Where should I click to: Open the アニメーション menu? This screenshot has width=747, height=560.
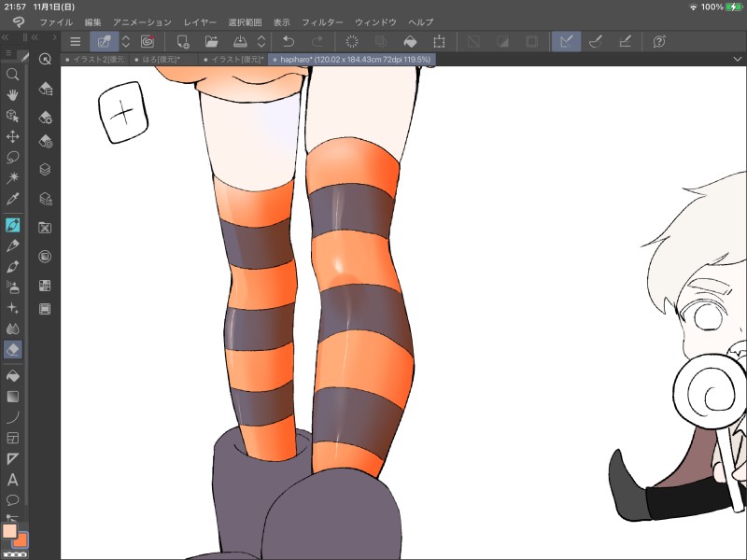142,21
